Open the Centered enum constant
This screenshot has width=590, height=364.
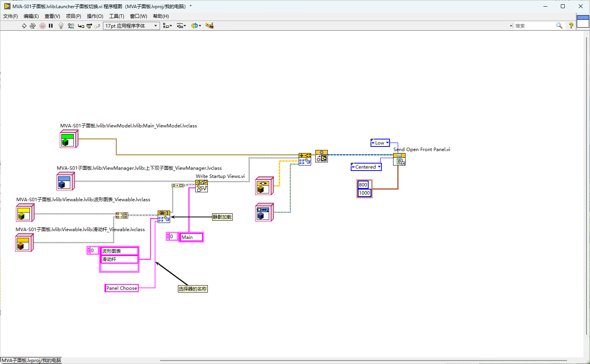(366, 167)
